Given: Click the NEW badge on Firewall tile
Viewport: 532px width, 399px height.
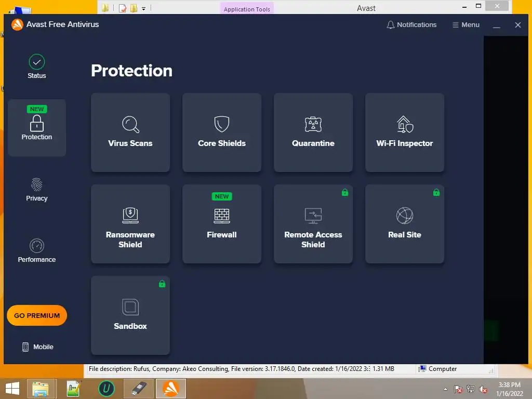Looking at the screenshot, I should click(221, 196).
